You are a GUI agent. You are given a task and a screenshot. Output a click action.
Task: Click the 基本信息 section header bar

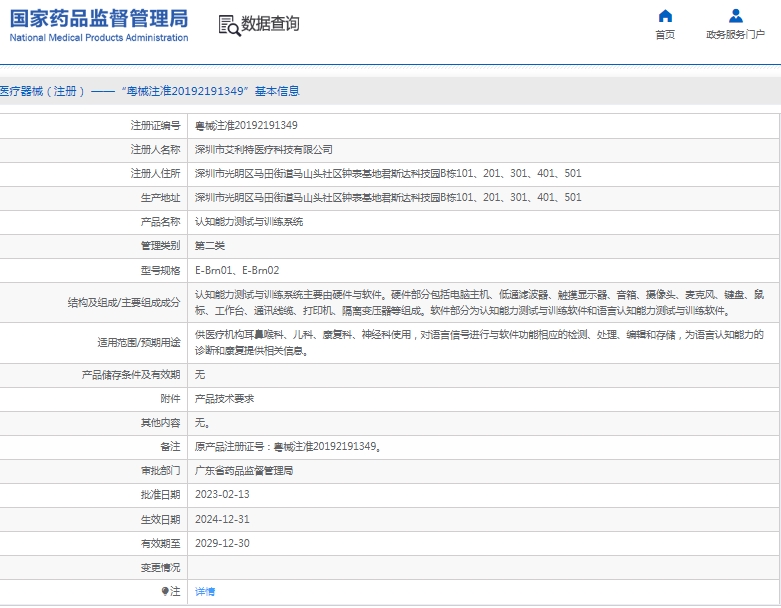click(390, 91)
